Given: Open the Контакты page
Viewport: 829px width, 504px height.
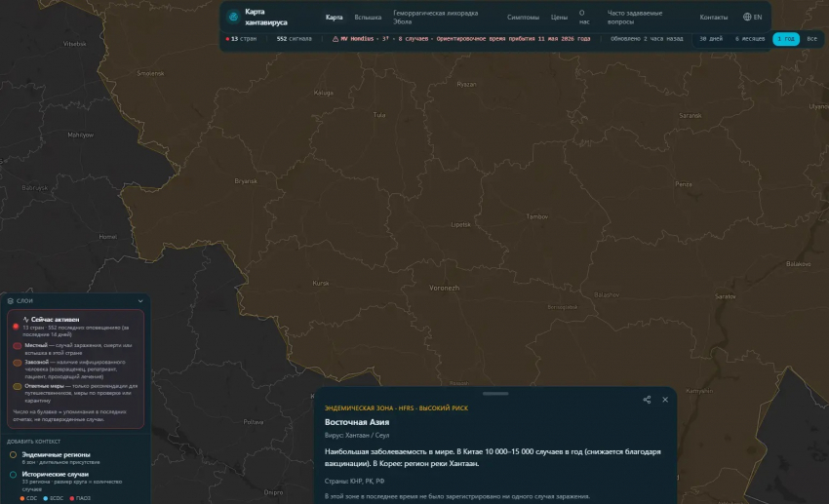Looking at the screenshot, I should (713, 18).
